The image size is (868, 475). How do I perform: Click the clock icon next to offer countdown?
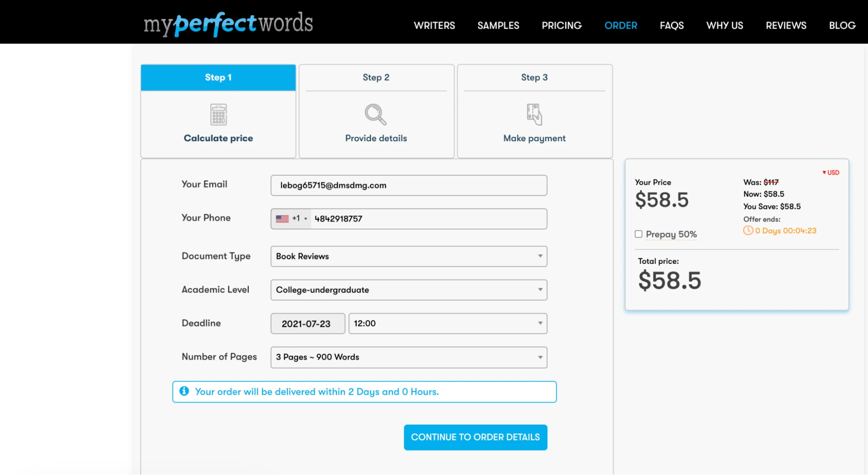tap(747, 231)
